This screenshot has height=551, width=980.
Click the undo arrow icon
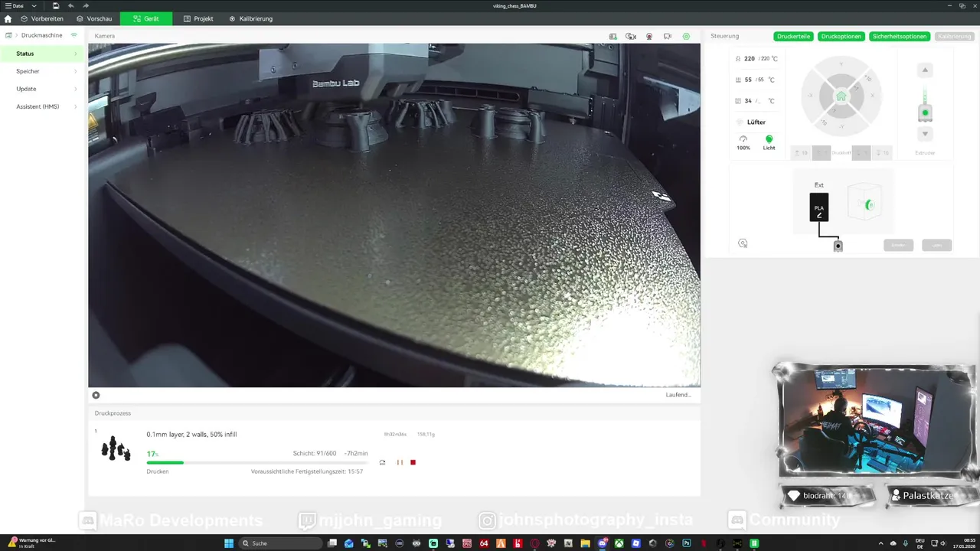tap(70, 5)
